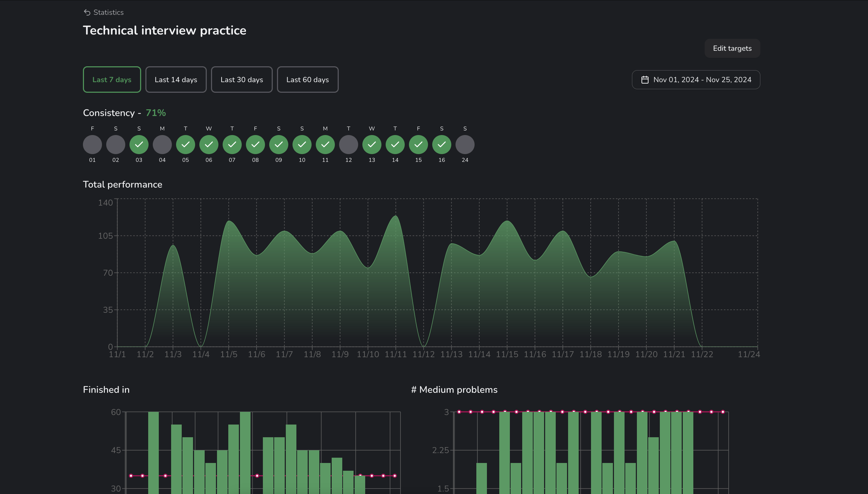Click the grey day circle for 04

point(162,145)
